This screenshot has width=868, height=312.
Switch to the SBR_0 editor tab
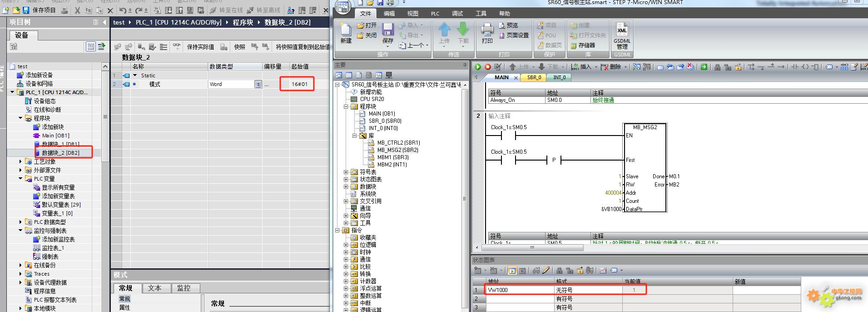(x=534, y=77)
